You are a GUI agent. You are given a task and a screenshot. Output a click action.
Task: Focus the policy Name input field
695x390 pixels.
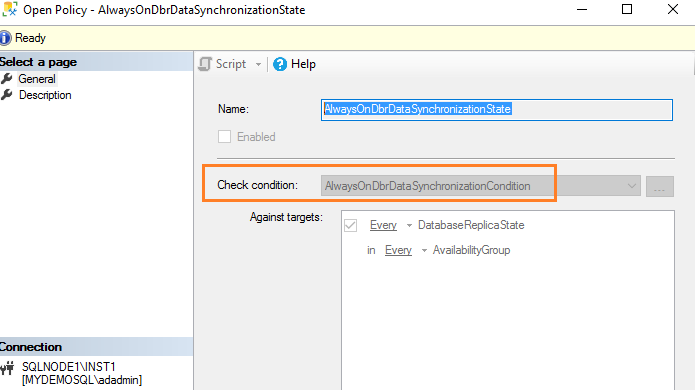496,109
